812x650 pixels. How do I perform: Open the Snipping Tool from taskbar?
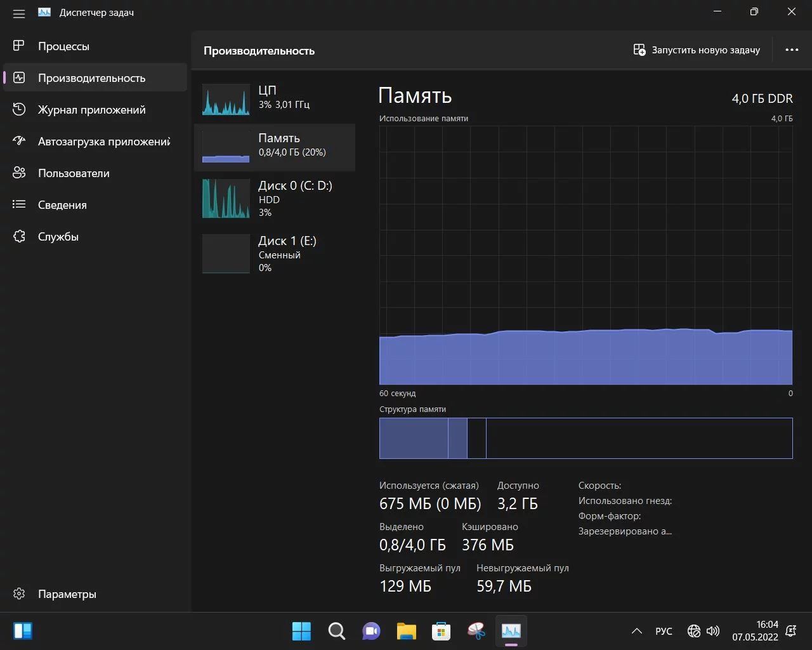point(476,631)
